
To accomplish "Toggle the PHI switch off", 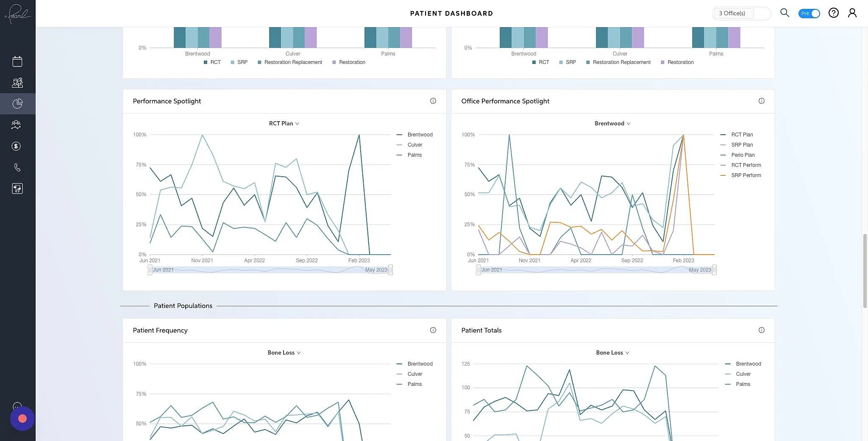I will pyautogui.click(x=809, y=13).
